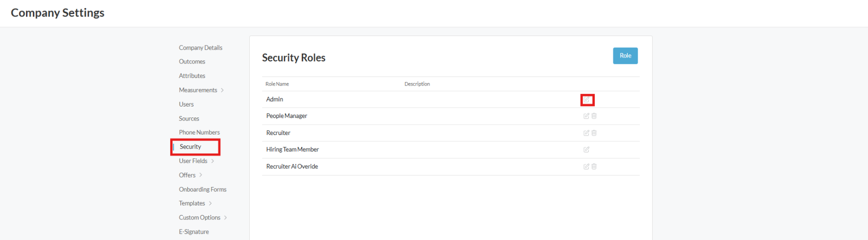Screen dimensions: 868x240
Task: Edit the Recruiter role
Action: pos(586,133)
